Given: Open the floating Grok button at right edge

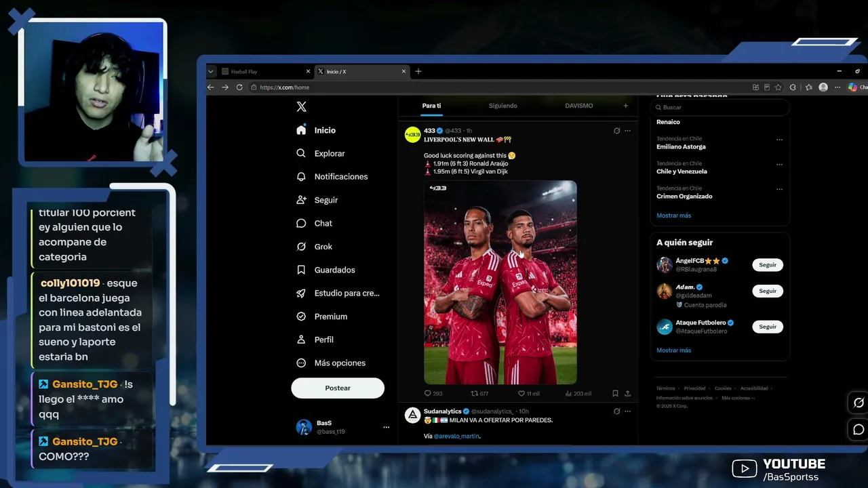Looking at the screenshot, I should [x=858, y=403].
